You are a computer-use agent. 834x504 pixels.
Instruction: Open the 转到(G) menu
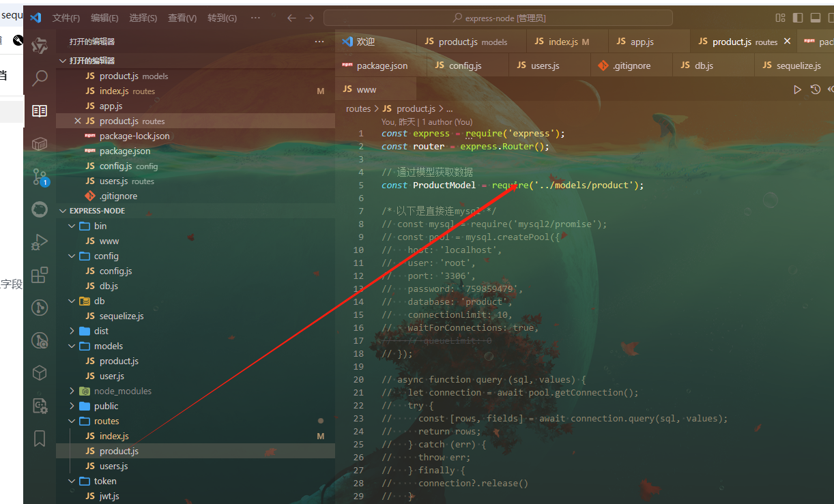click(x=222, y=18)
